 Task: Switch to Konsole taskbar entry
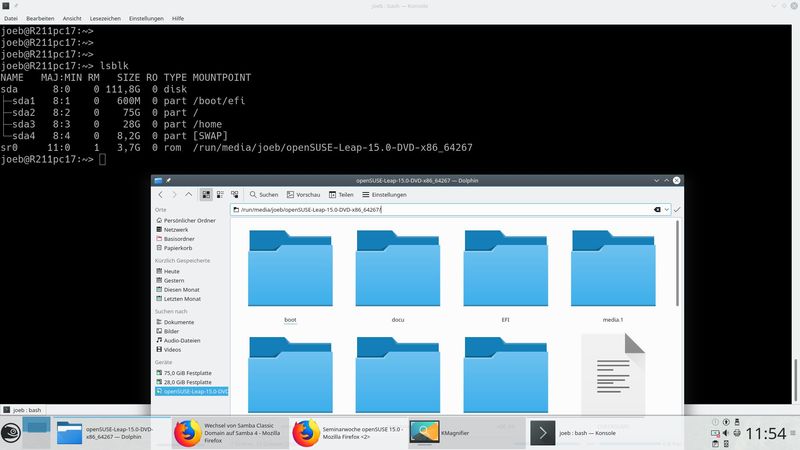pos(585,433)
